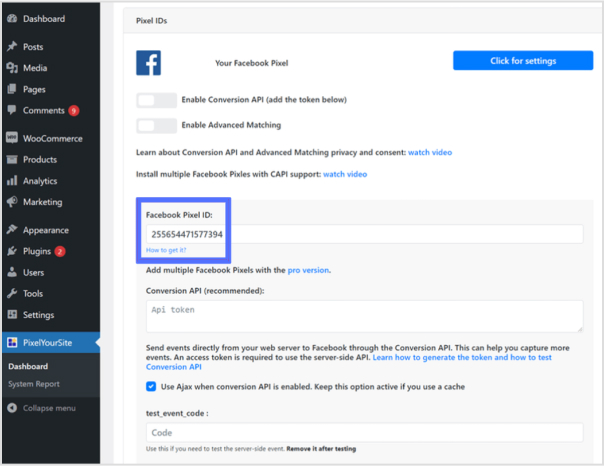Click the How to get it? link
Screen dimensions: 604x466
click(166, 250)
